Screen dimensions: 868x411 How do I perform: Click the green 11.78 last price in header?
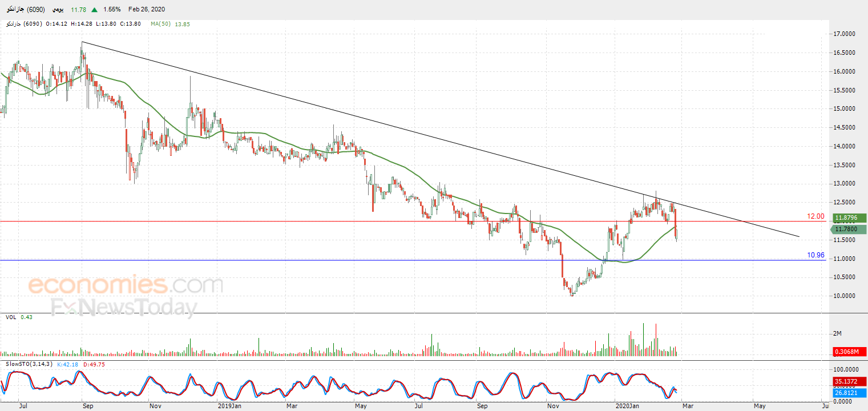point(79,9)
